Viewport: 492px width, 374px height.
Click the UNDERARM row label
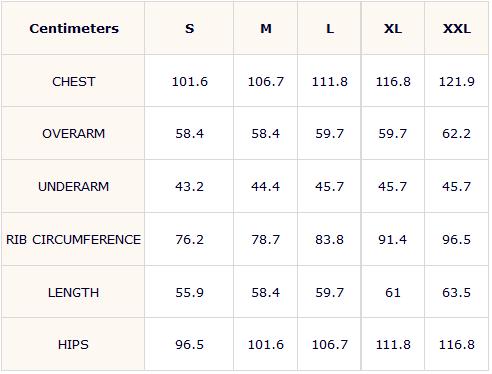[74, 186]
